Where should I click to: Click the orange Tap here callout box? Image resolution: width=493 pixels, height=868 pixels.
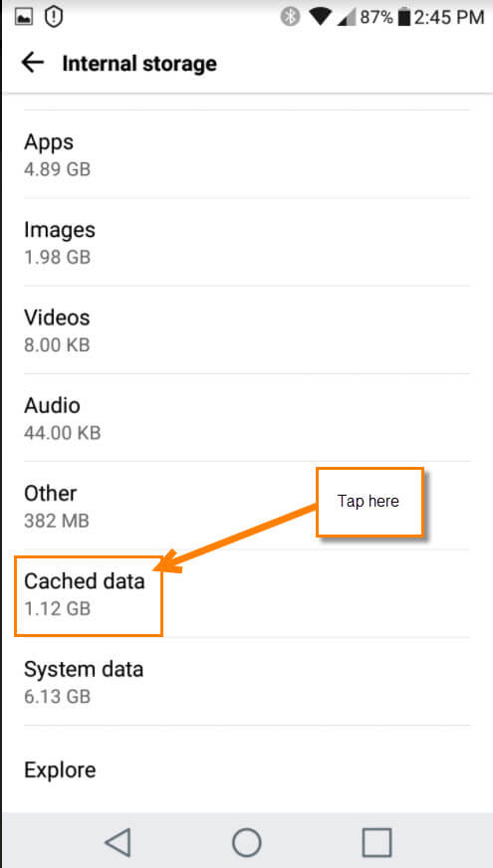370,502
